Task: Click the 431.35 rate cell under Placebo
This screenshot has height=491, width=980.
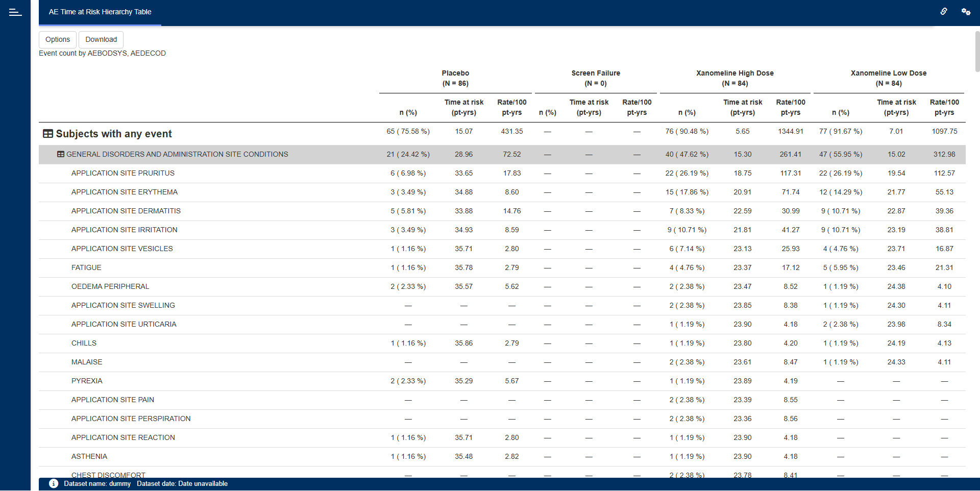Action: [x=512, y=131]
